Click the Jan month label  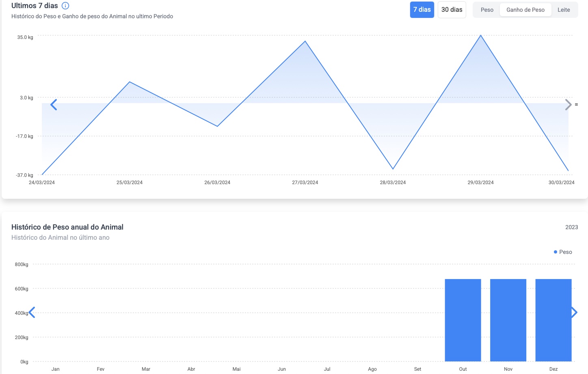pos(56,369)
